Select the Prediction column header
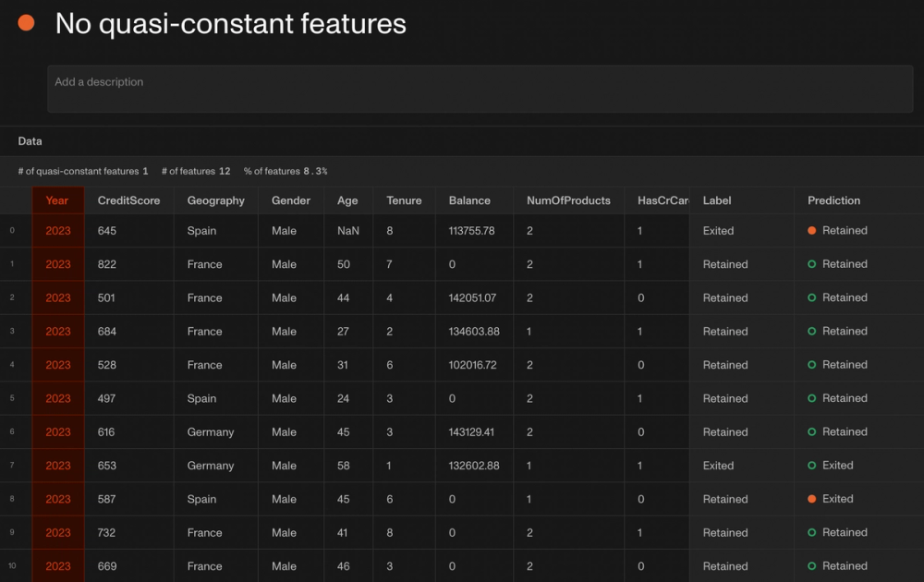Screen dimensions: 924x582 click(x=833, y=200)
